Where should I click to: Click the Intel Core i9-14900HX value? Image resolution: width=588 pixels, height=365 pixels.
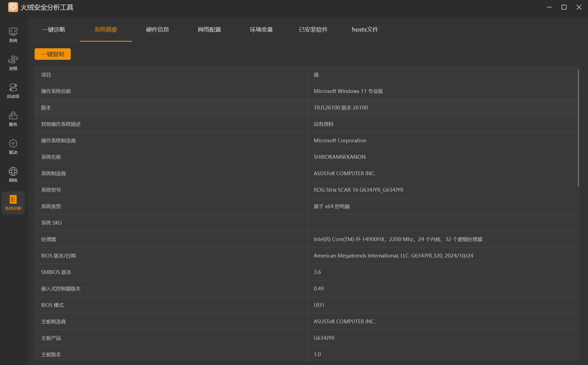398,239
